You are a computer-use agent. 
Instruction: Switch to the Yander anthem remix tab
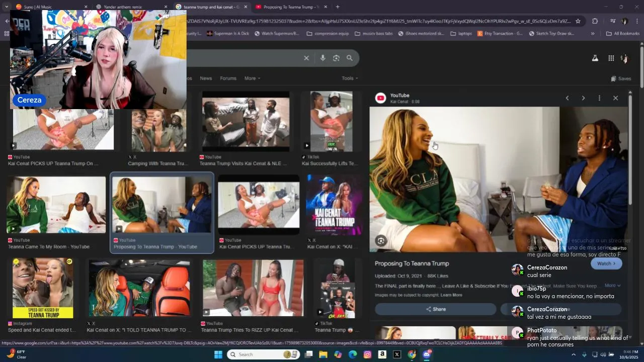(131, 7)
